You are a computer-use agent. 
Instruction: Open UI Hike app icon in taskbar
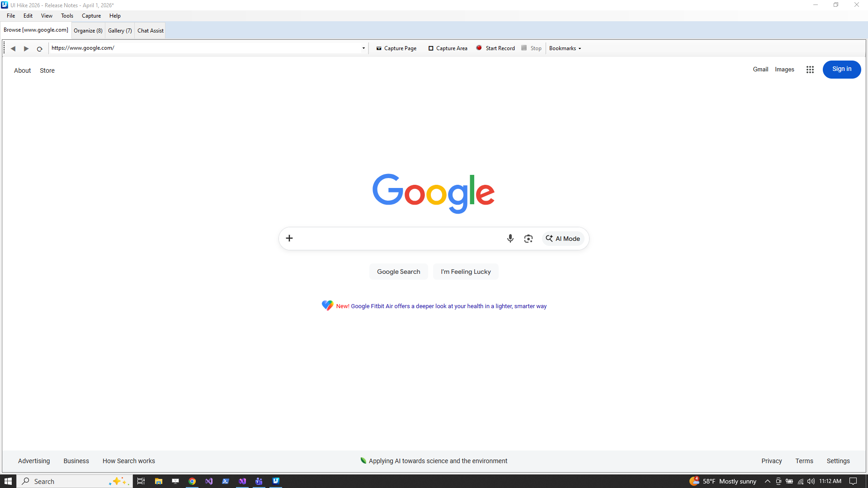tap(276, 481)
